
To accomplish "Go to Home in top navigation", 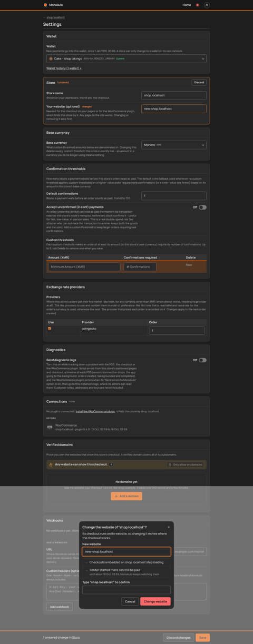I will (x=187, y=5).
